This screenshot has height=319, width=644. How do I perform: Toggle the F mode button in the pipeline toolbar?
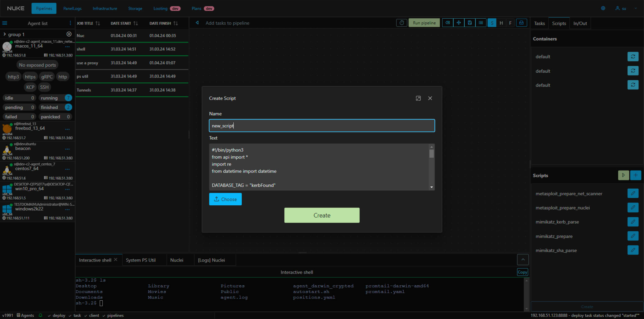tap(510, 23)
